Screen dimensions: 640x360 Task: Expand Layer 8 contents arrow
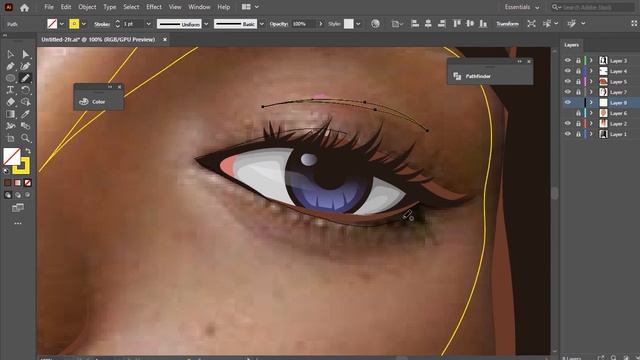[591, 102]
